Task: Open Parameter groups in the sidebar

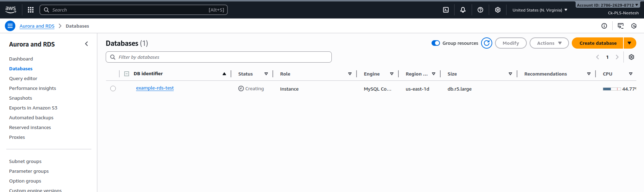Action: 29,171
